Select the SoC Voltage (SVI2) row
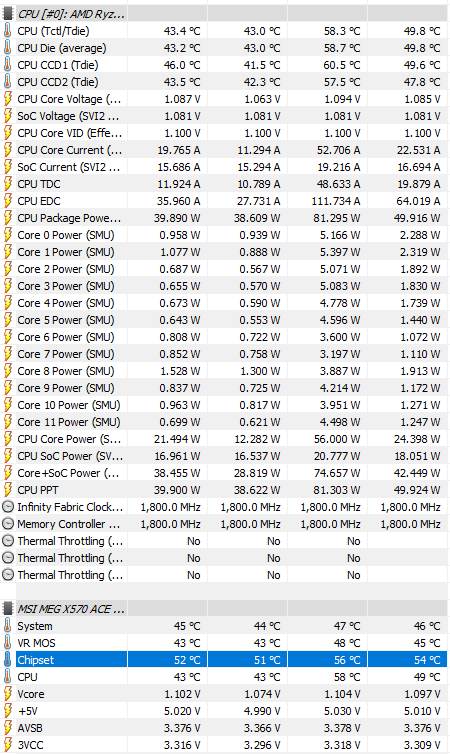Viewport: 450px width, 754px height. tap(225, 116)
